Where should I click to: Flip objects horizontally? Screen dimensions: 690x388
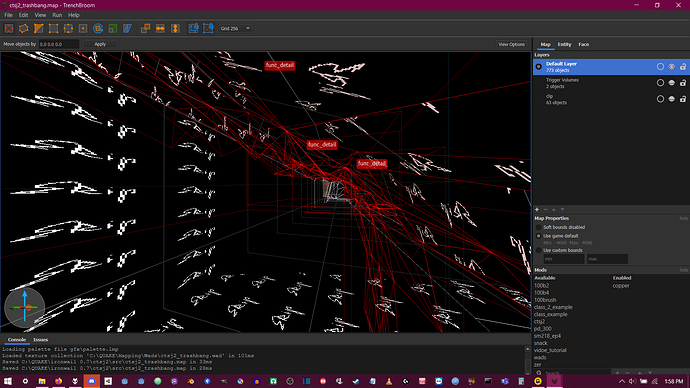(x=160, y=29)
